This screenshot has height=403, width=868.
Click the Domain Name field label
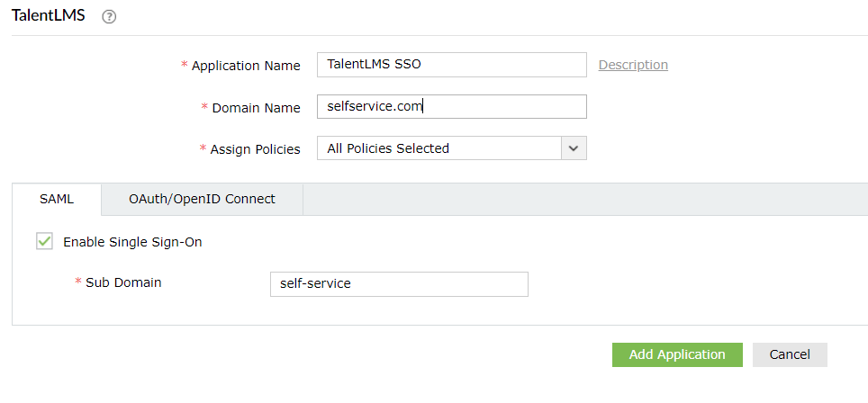click(x=256, y=108)
